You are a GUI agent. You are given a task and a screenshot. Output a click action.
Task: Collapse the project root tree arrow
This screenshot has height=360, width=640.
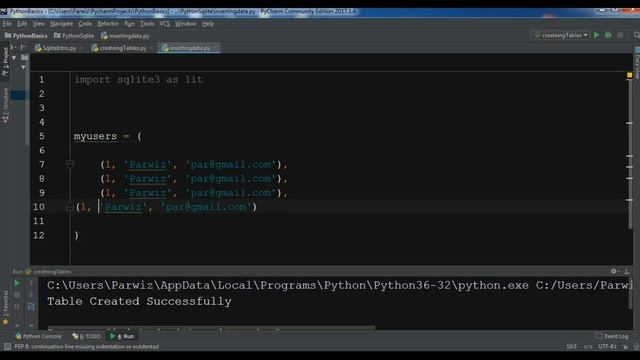[14, 58]
